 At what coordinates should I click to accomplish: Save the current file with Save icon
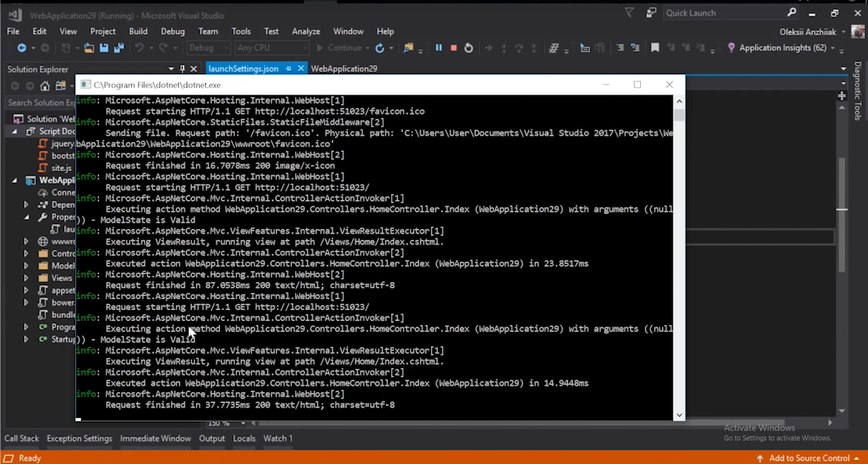104,48
